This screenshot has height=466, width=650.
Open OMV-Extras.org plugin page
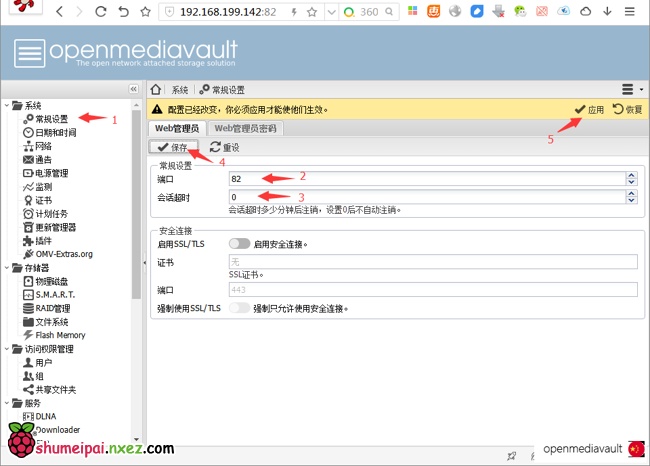(x=62, y=254)
